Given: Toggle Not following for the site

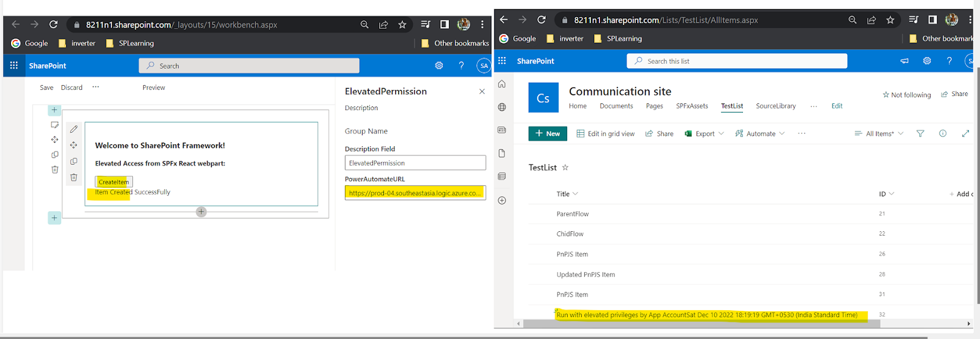Looking at the screenshot, I should click(907, 95).
